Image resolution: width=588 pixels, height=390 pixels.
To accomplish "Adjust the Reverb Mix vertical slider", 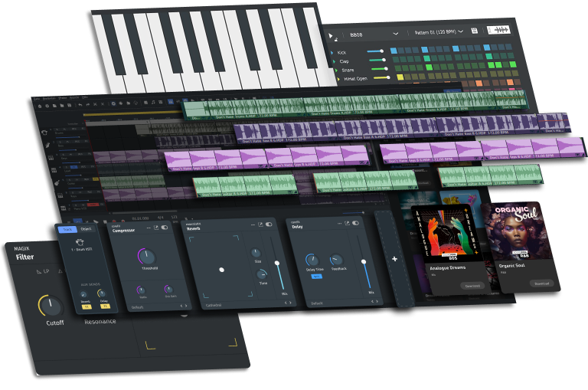I will click(x=278, y=263).
